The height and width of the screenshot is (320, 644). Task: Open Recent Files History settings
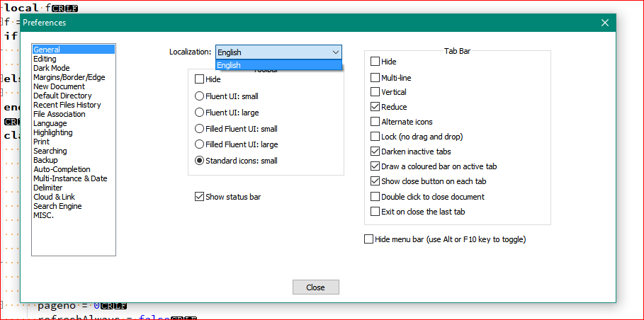click(67, 105)
